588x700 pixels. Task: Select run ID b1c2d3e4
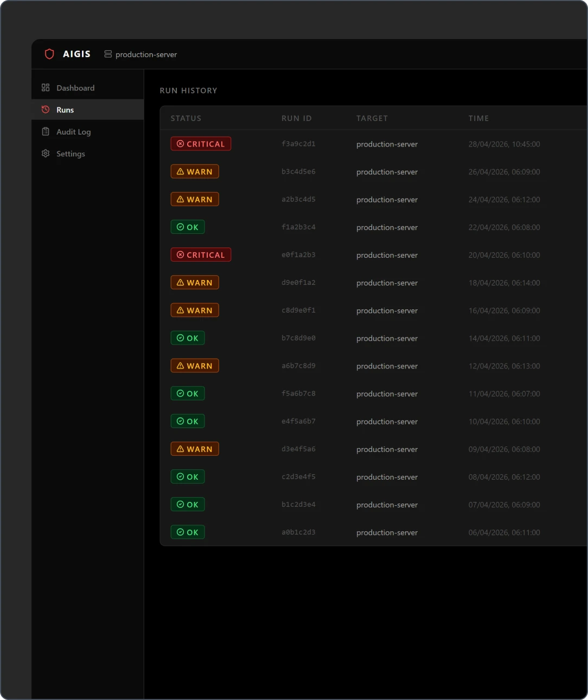298,504
